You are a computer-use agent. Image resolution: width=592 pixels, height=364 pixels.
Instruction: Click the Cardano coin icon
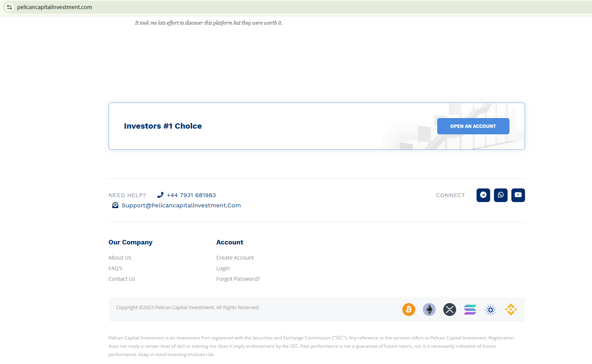click(490, 310)
